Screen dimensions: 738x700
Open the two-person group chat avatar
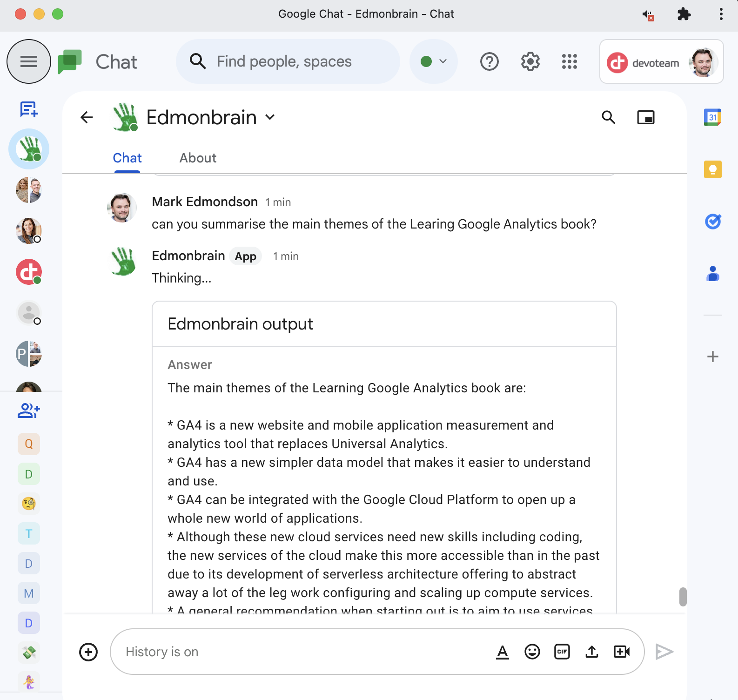[x=29, y=190]
